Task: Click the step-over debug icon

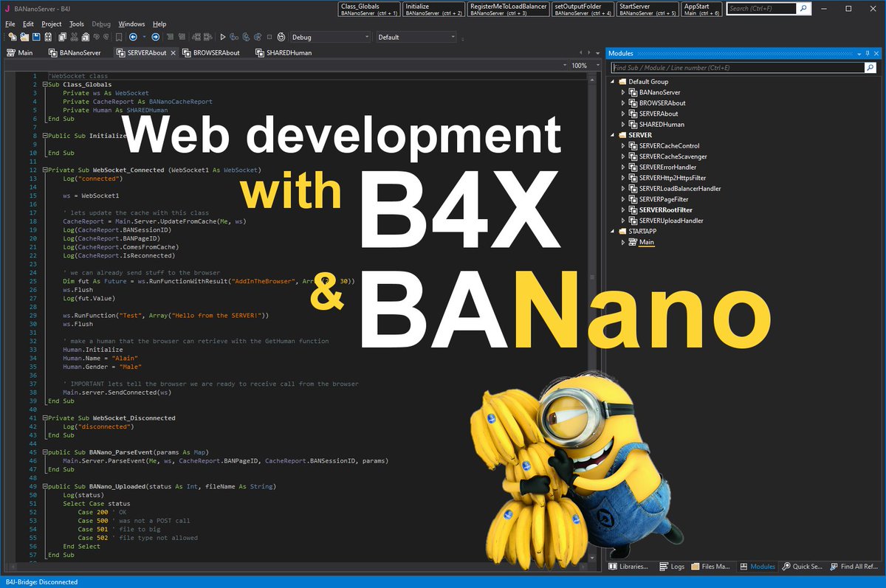Action: (245, 37)
